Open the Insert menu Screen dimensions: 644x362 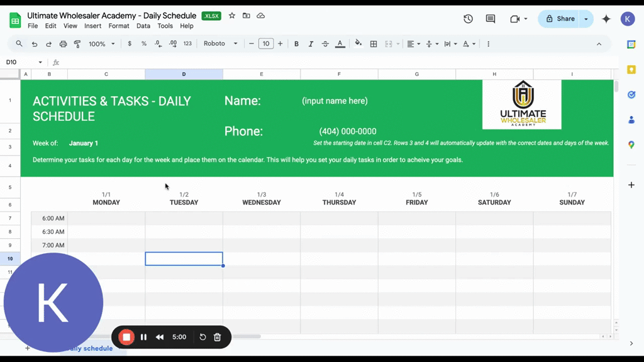(x=93, y=26)
